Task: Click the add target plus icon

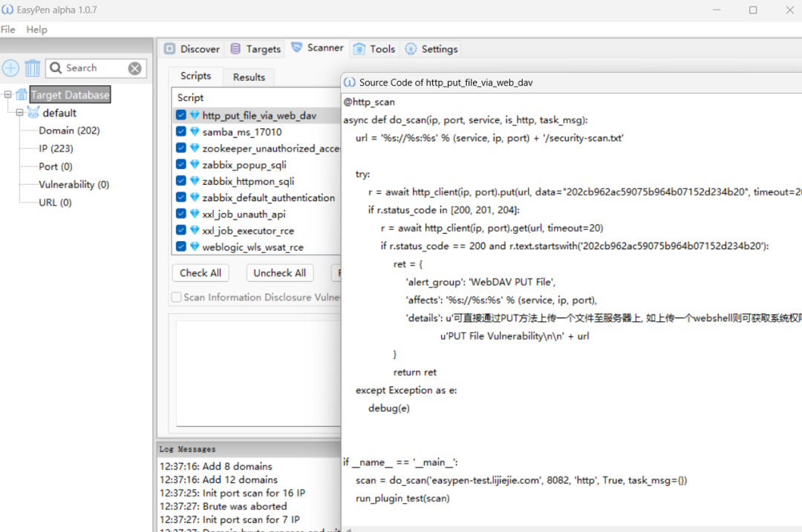Action: point(10,68)
